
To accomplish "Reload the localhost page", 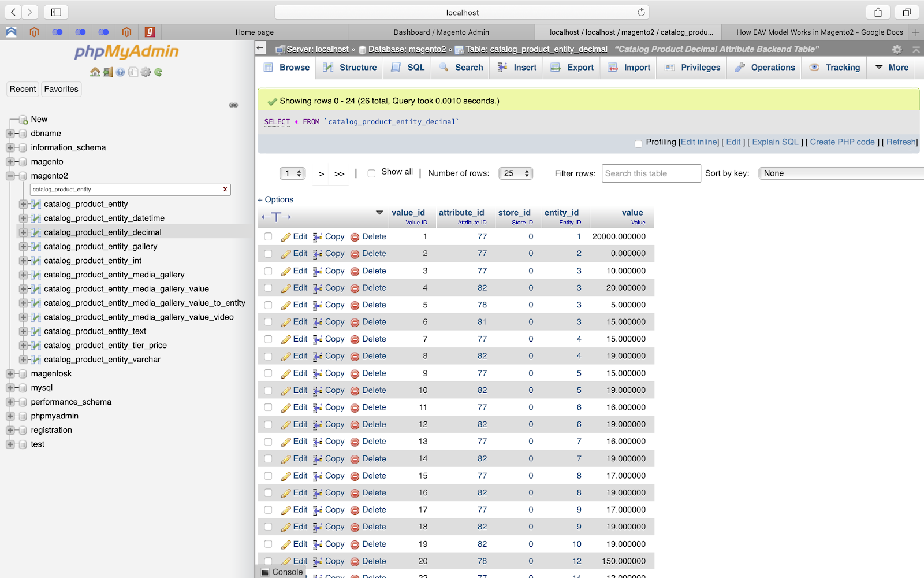I will [x=641, y=12].
